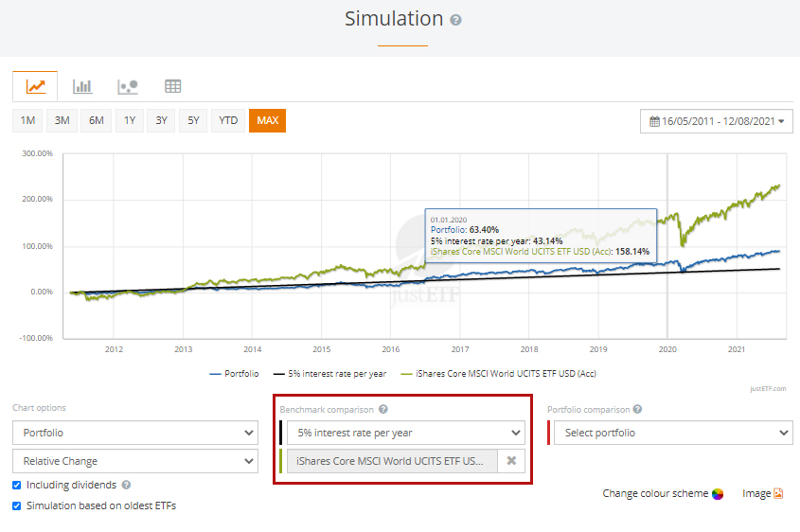Uncheck Including dividends checkbox
This screenshot has width=800, height=532.
[17, 486]
